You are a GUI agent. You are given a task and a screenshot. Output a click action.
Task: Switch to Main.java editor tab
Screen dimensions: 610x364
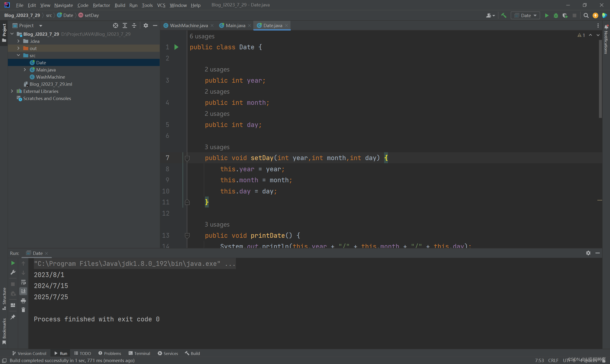[x=235, y=25]
